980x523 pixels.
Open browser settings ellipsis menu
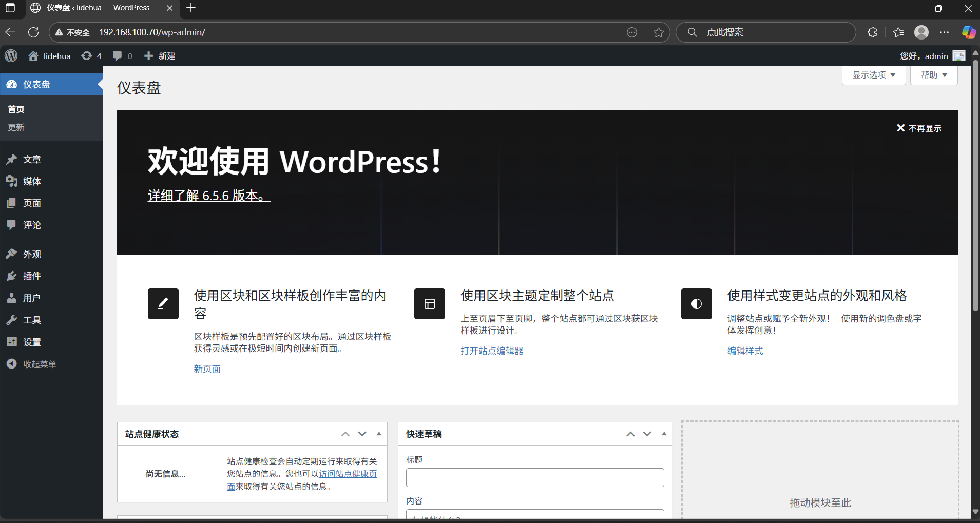click(x=945, y=32)
